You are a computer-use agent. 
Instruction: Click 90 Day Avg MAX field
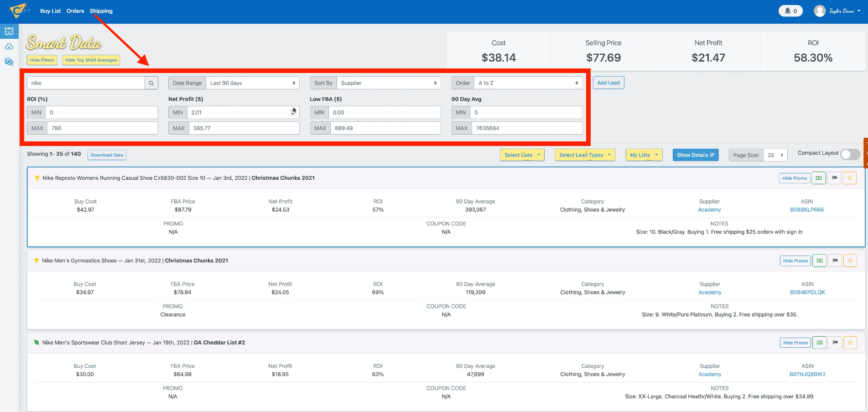[x=527, y=128]
